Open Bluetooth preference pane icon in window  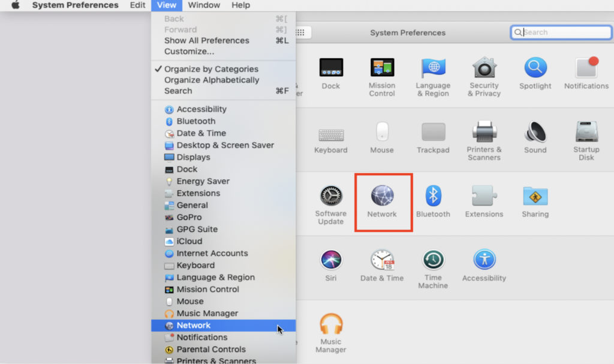click(x=433, y=195)
